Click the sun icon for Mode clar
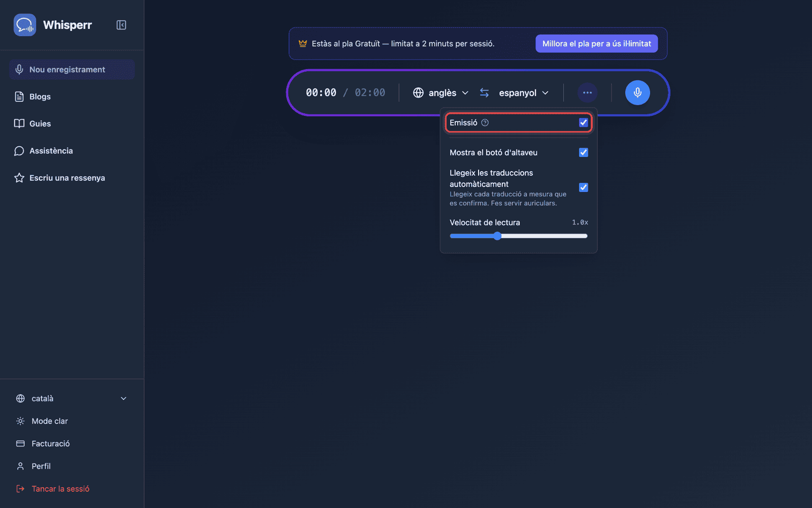This screenshot has width=812, height=508. (20, 421)
